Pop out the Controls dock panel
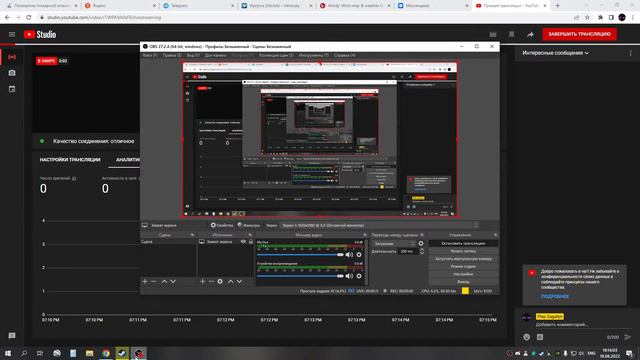 (496, 235)
